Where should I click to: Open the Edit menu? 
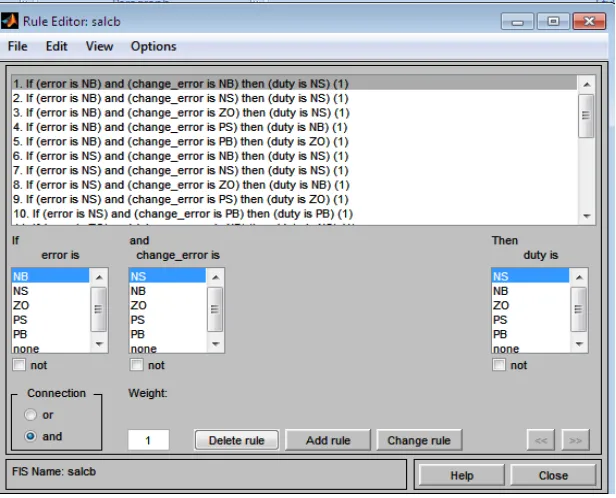pos(57,46)
